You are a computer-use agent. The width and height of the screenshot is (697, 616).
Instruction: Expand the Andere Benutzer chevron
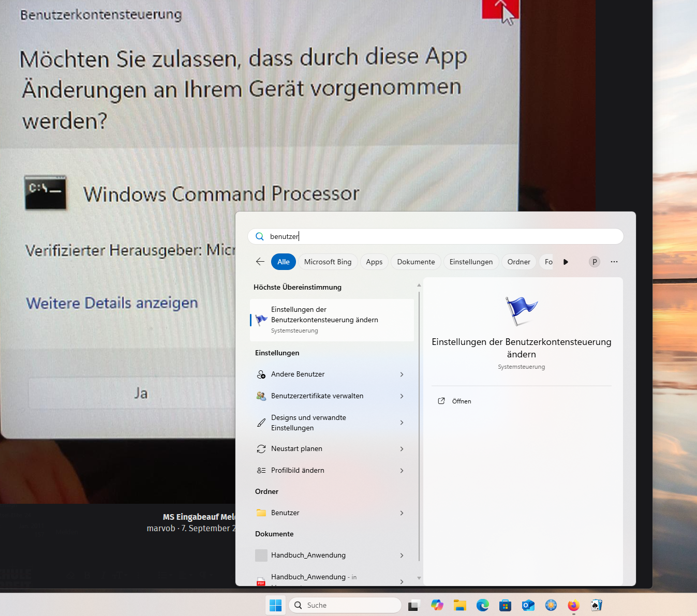tap(402, 374)
